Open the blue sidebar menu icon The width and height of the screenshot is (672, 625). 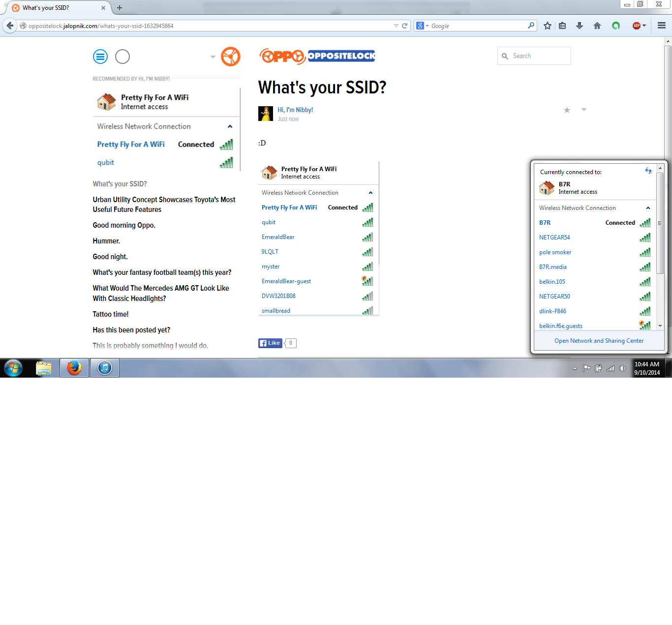[x=100, y=57]
